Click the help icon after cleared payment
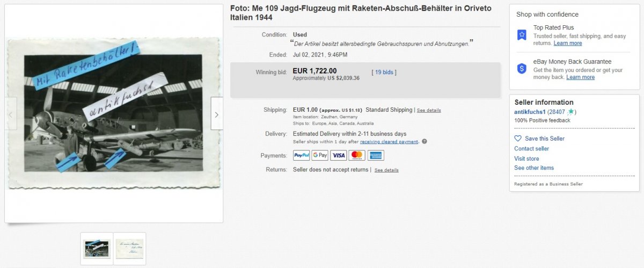The image size is (644, 268). [x=425, y=142]
